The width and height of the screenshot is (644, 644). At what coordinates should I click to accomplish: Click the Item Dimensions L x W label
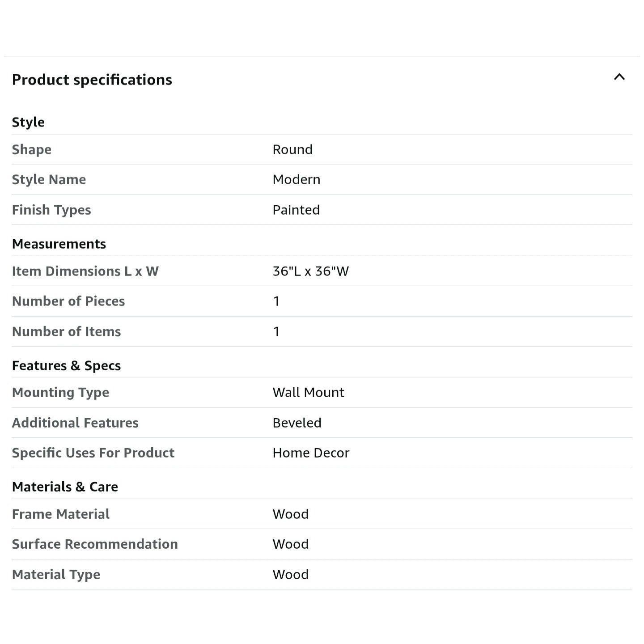pos(85,271)
